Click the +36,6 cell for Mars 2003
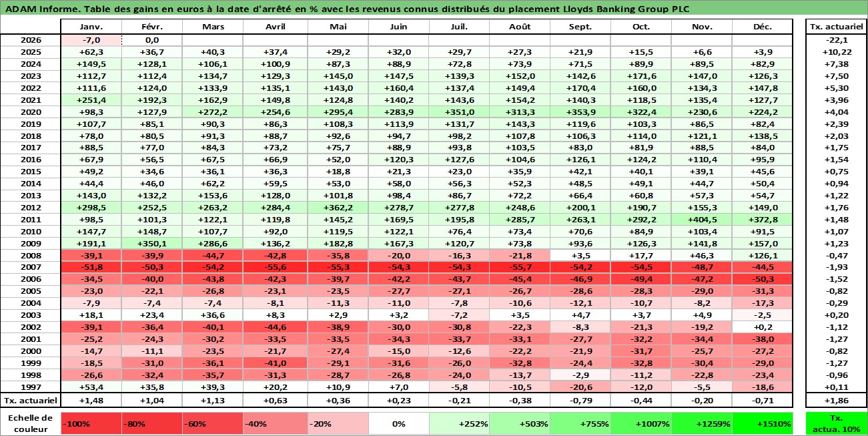Screen dimensions: 868x436 click(x=212, y=316)
